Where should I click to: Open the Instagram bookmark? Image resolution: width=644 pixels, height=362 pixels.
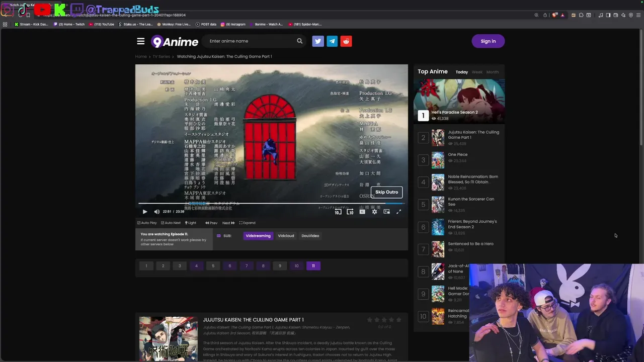[233, 24]
